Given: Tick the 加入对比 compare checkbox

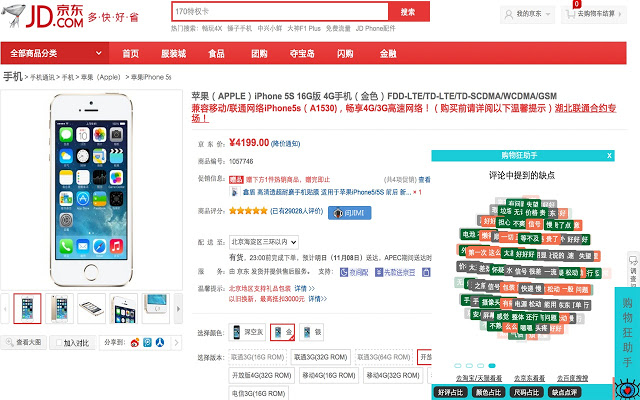Looking at the screenshot, I should pos(59,343).
